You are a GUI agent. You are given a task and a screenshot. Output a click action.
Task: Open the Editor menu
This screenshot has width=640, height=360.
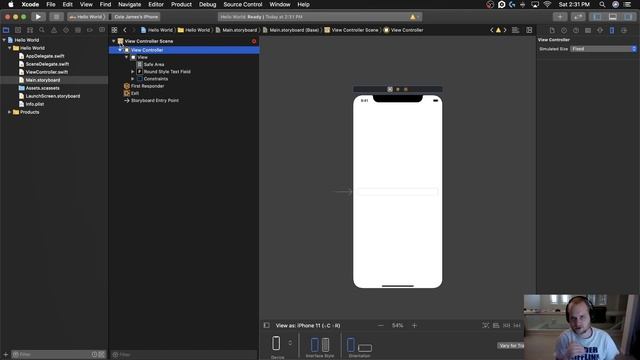(x=156, y=4)
